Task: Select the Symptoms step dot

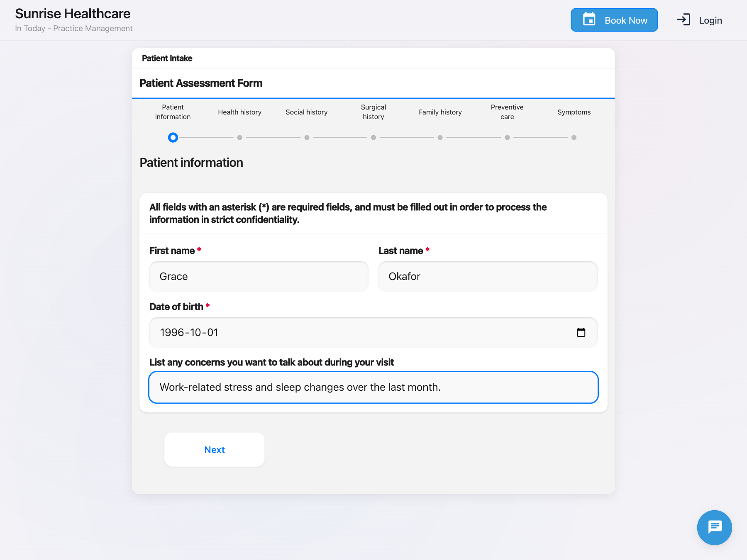Action: [x=574, y=137]
